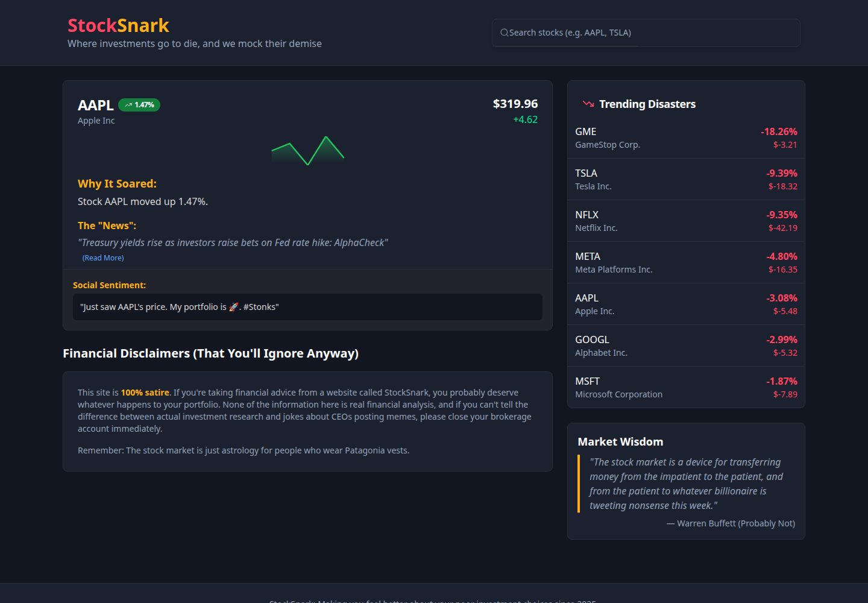Screen dimensions: 868x603
Task: Click the StockSnark logo title
Action: pyautogui.click(x=118, y=25)
